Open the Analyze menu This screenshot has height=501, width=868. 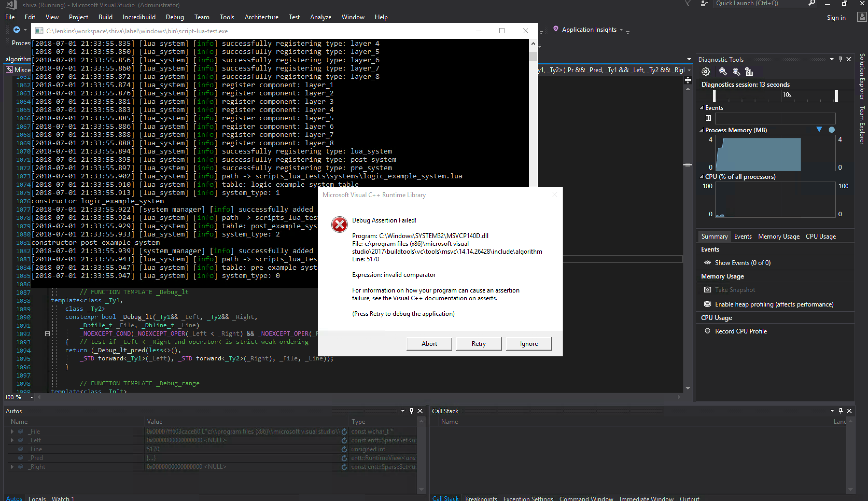tap(320, 17)
